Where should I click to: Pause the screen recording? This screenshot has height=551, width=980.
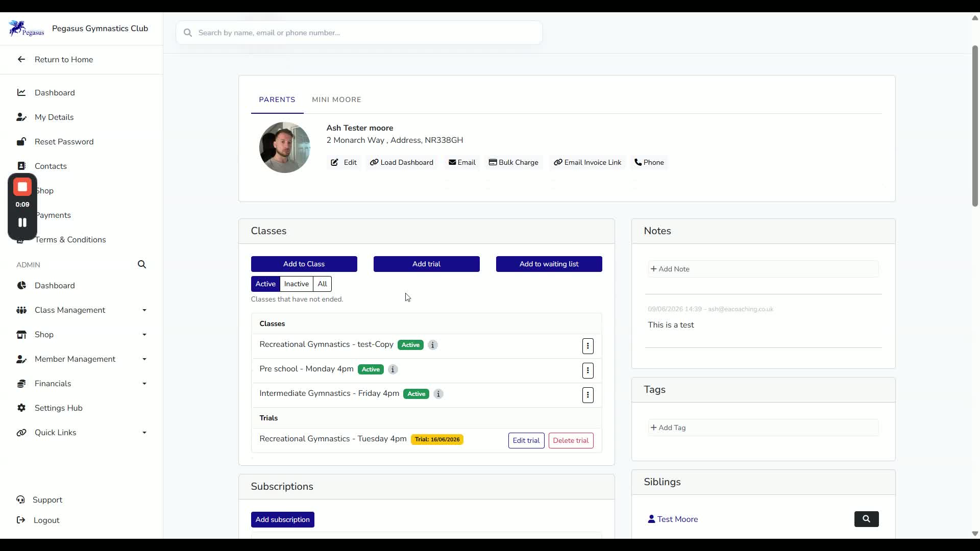tap(22, 222)
